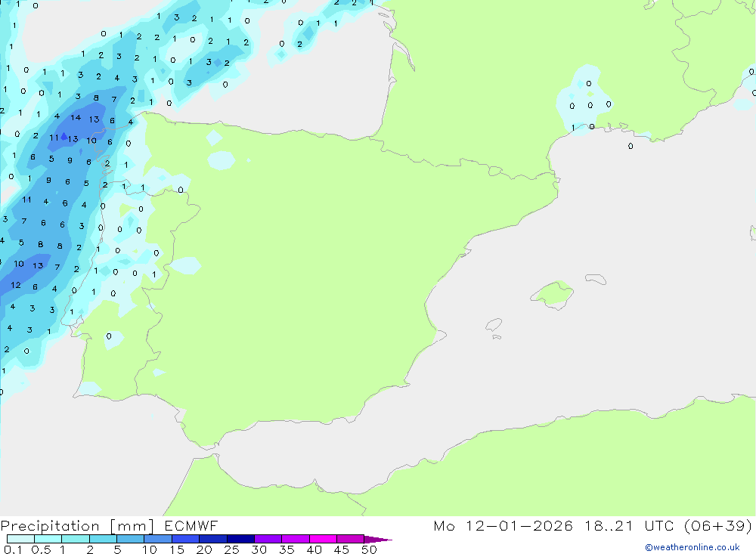Viewport: 756px width, 554px height.
Task: Click the '14' precipitation value on the map
Action: pyautogui.click(x=76, y=118)
